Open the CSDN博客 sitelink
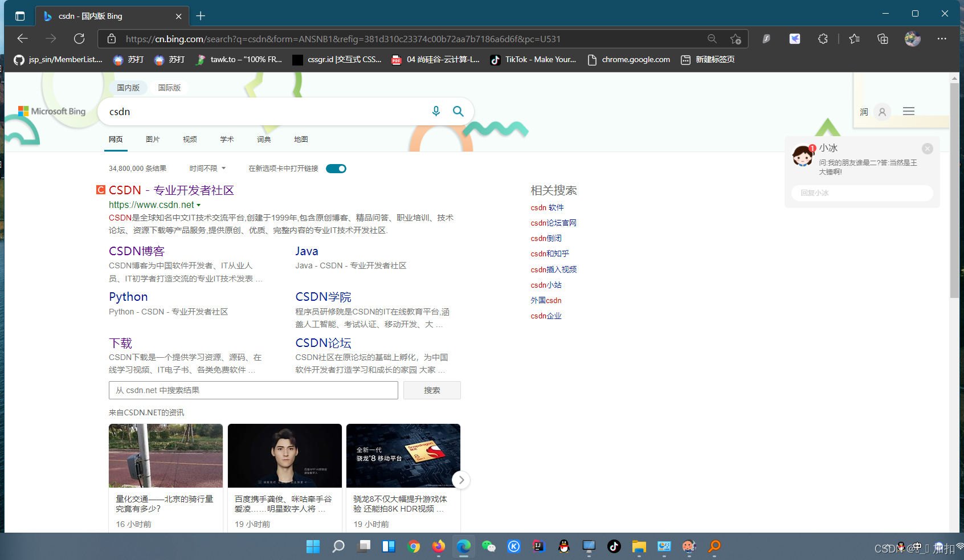The width and height of the screenshot is (964, 560). (x=137, y=251)
